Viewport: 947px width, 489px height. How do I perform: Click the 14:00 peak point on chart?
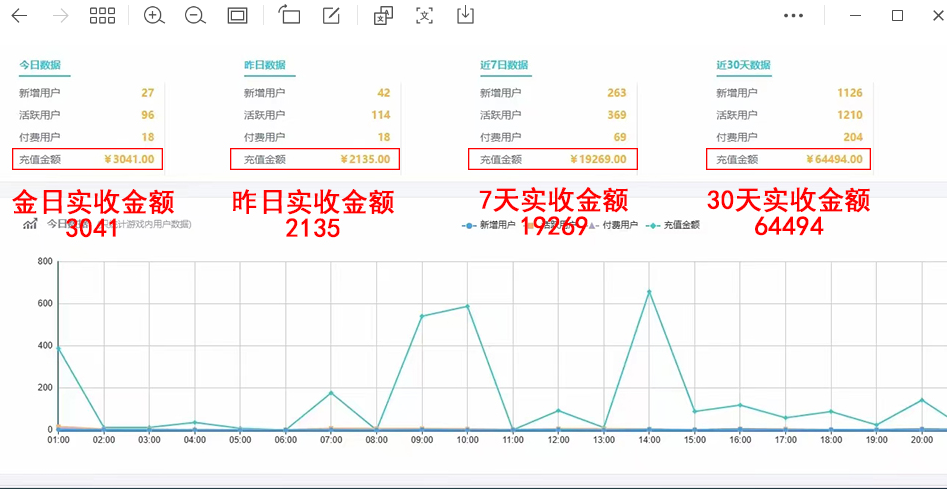(649, 292)
